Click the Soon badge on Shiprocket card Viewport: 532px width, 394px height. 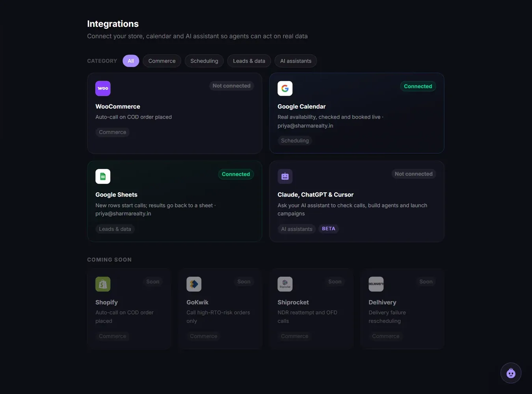335,282
